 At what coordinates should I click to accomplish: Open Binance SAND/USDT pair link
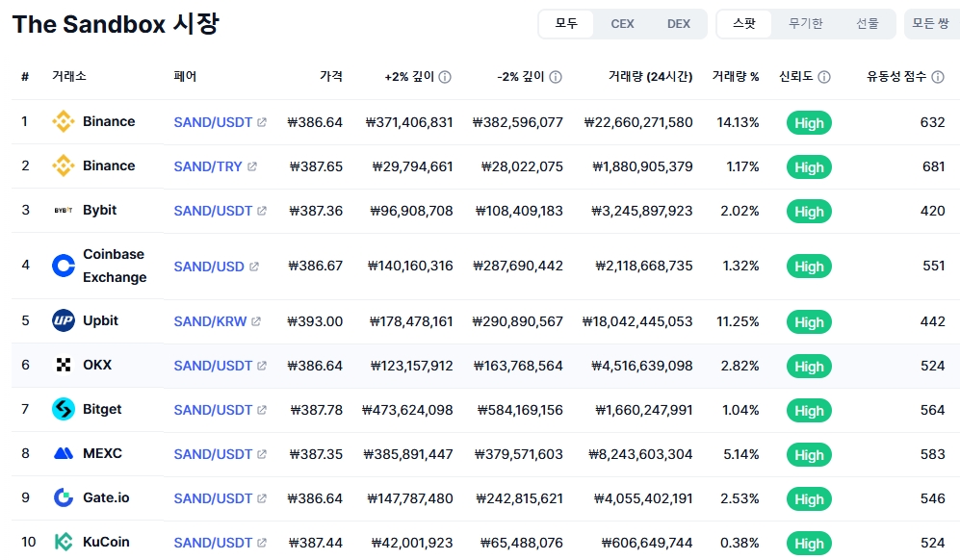[x=213, y=122]
